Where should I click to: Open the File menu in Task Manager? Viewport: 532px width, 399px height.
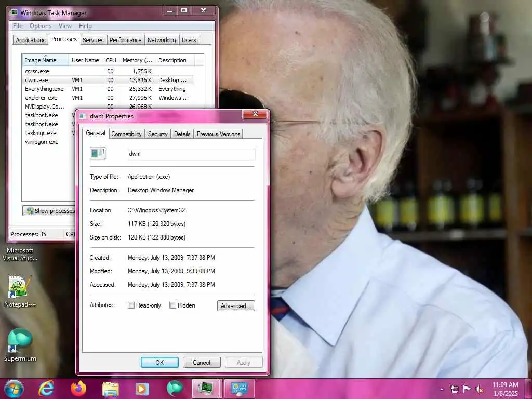click(x=18, y=26)
